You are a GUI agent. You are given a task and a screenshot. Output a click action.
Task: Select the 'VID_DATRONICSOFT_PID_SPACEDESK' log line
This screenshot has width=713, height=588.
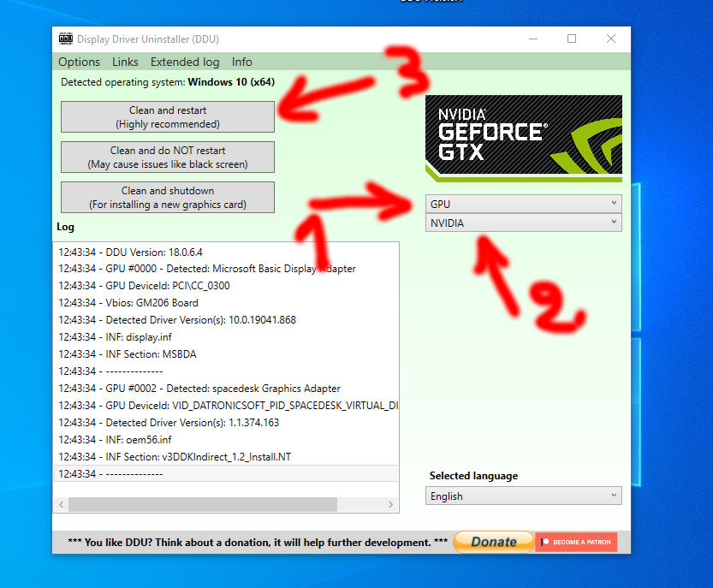[x=226, y=406]
